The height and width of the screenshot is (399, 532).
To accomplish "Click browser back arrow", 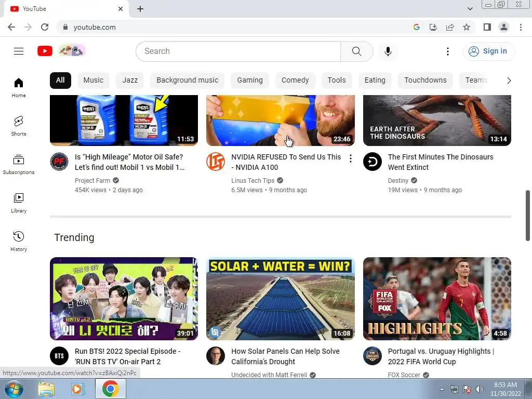I will (11, 27).
